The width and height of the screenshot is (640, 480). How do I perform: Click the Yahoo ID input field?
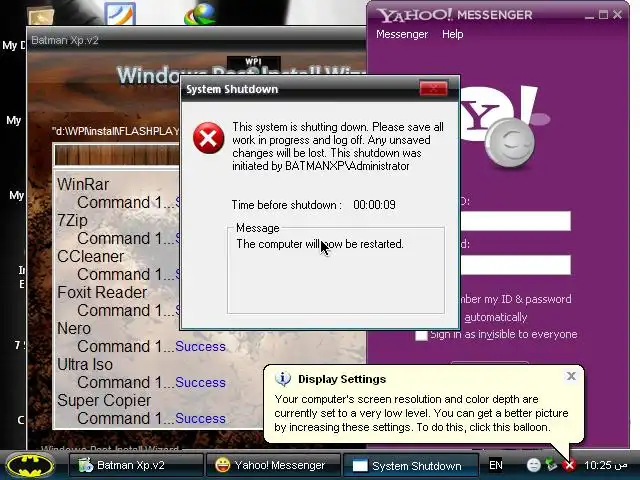516,221
